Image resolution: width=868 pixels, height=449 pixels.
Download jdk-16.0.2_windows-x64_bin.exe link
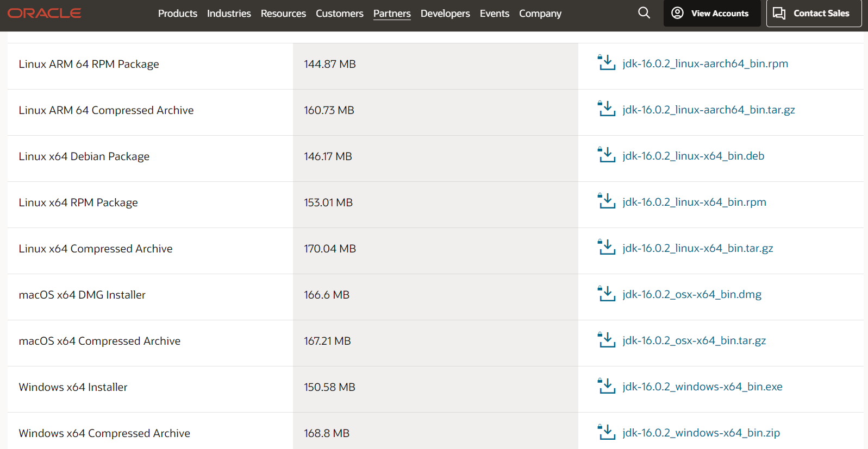pos(703,387)
